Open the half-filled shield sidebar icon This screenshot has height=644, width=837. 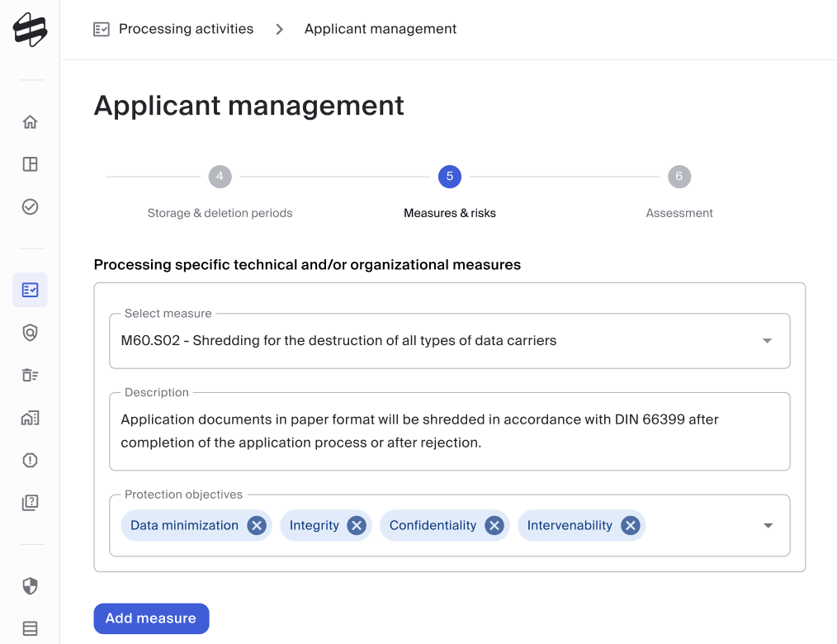(30, 586)
